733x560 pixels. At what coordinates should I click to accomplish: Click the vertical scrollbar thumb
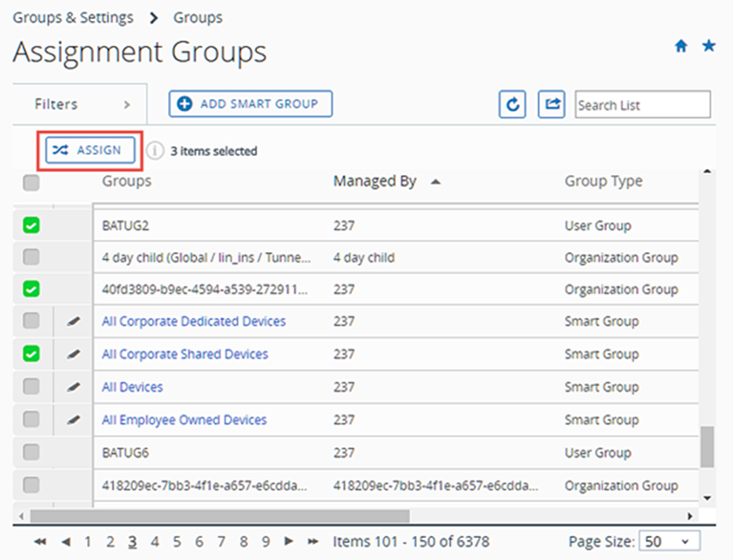[x=707, y=446]
